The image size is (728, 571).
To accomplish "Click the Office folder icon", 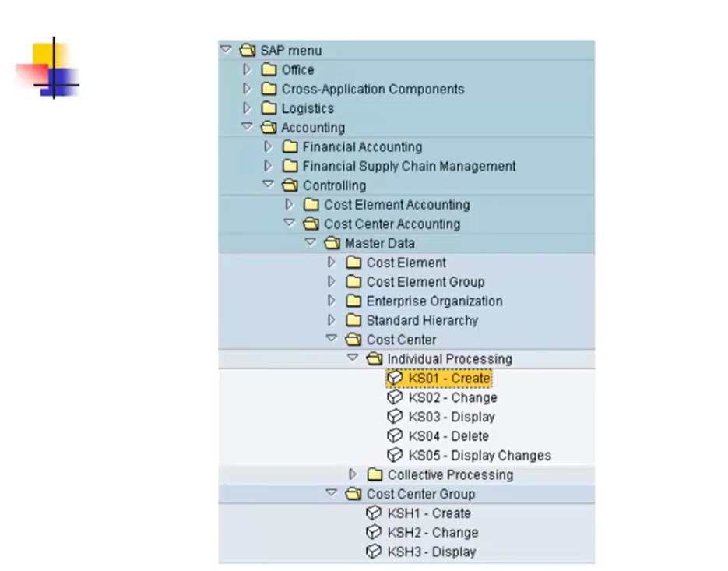I will (x=269, y=69).
